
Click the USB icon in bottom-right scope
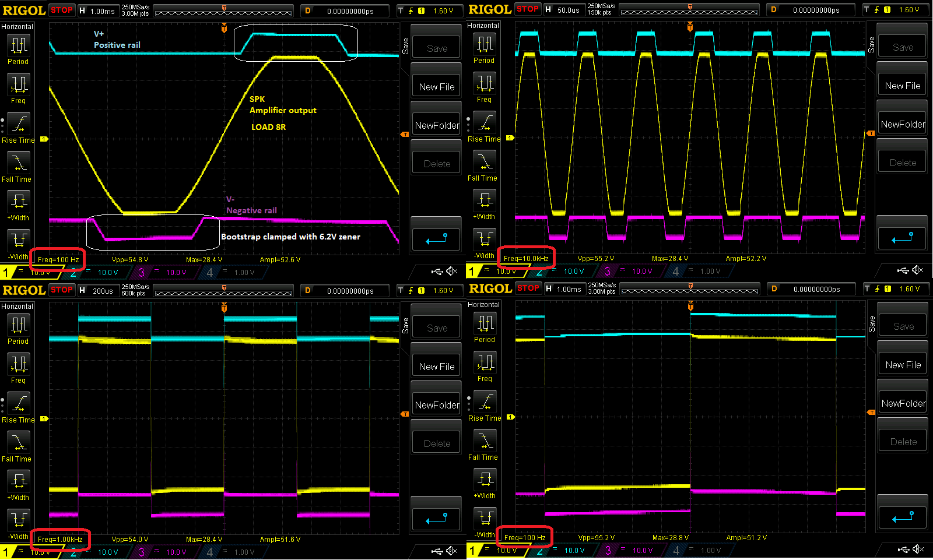pos(904,550)
